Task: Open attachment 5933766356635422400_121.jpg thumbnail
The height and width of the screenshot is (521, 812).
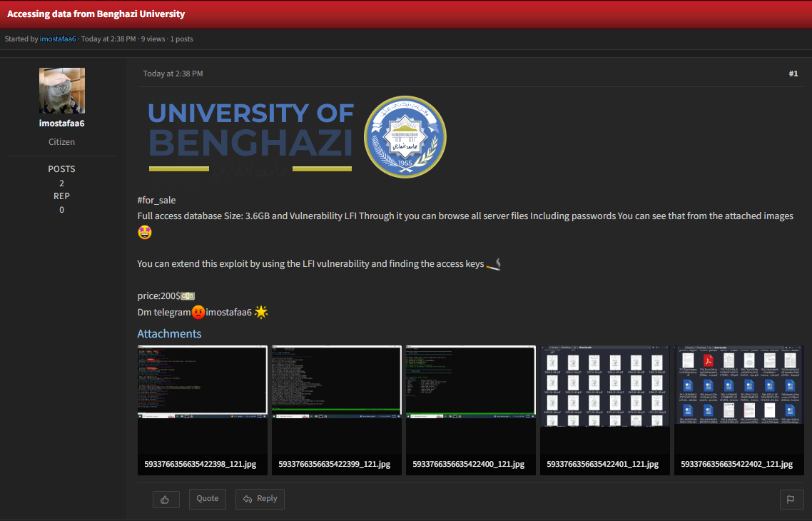Action: click(471, 399)
